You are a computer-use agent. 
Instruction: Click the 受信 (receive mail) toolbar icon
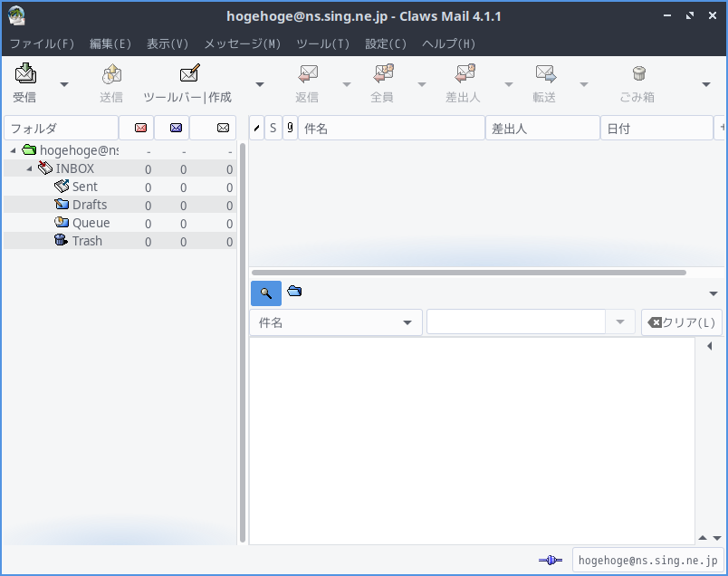[25, 73]
